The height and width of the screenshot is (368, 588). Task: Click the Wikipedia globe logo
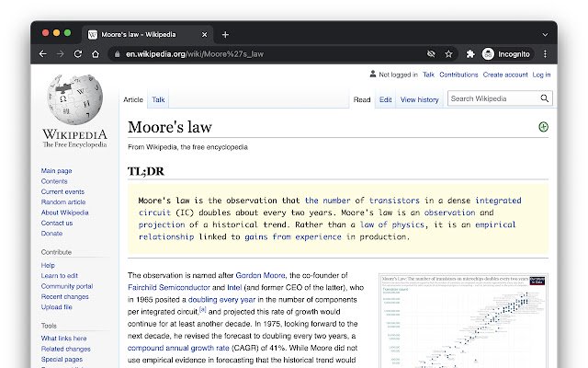tap(74, 99)
